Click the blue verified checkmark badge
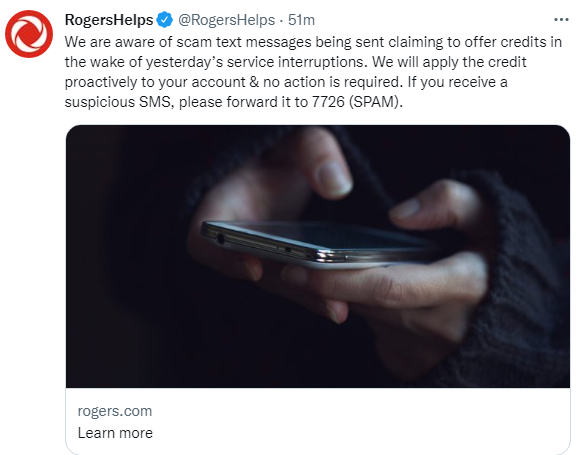The height and width of the screenshot is (455, 577). [x=164, y=20]
